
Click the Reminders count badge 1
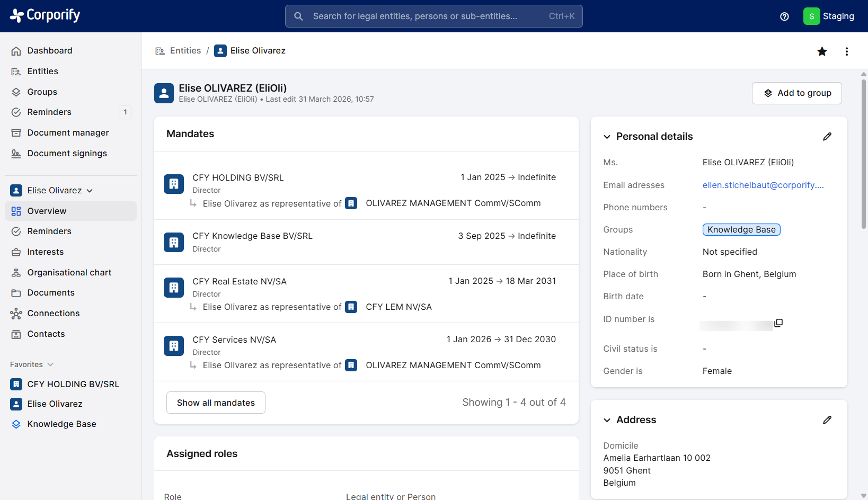click(125, 112)
